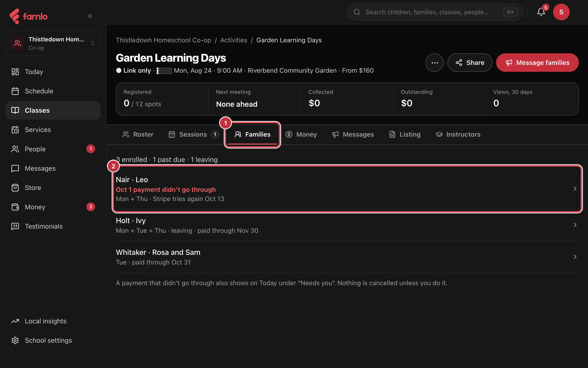Expand the Holt · Ivy row chevron
588x368 pixels.
(x=575, y=225)
